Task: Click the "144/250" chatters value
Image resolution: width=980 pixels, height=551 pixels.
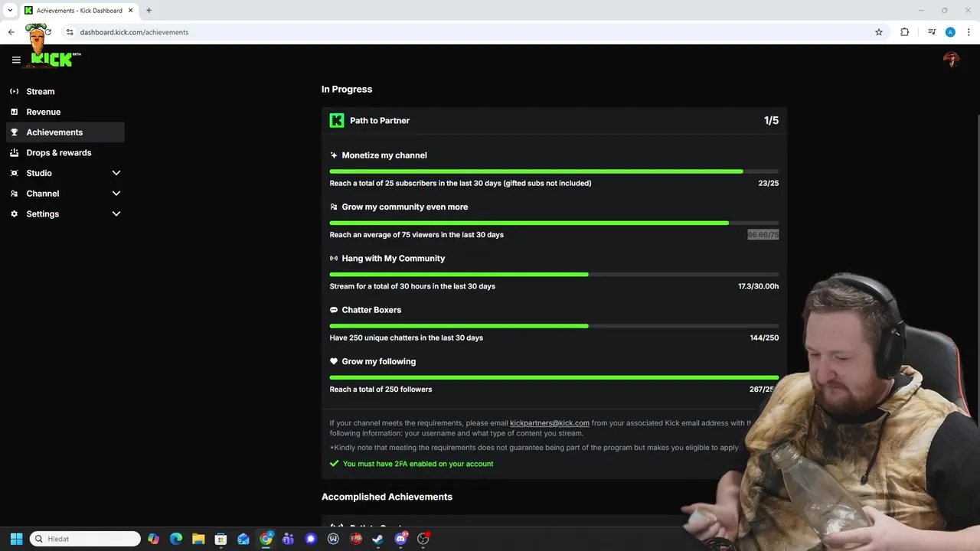Action: pyautogui.click(x=764, y=338)
